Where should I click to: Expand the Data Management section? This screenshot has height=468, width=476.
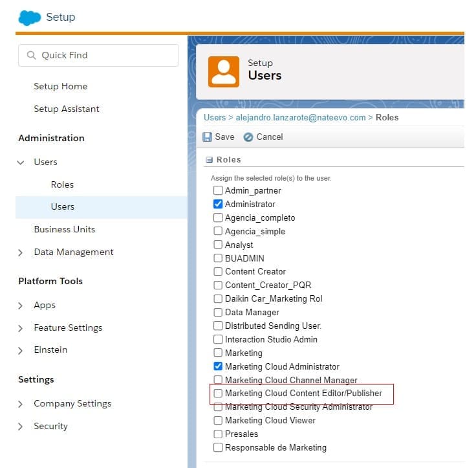[21, 252]
